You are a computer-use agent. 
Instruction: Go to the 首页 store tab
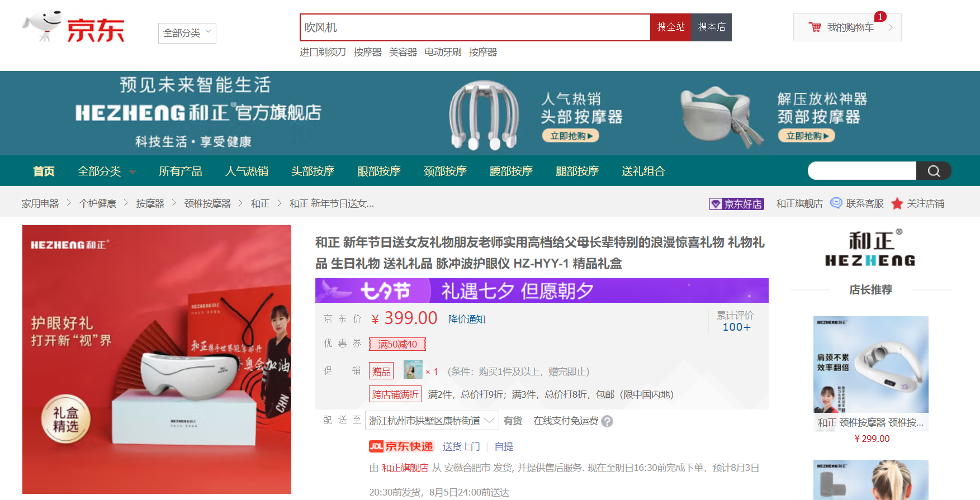click(x=44, y=171)
